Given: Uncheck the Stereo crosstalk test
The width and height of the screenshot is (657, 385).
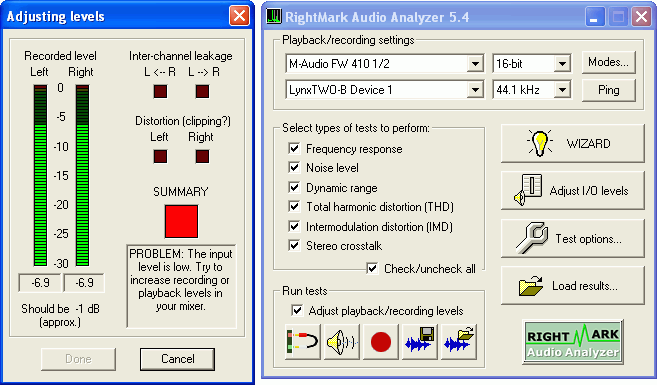Looking at the screenshot, I should click(x=294, y=245).
